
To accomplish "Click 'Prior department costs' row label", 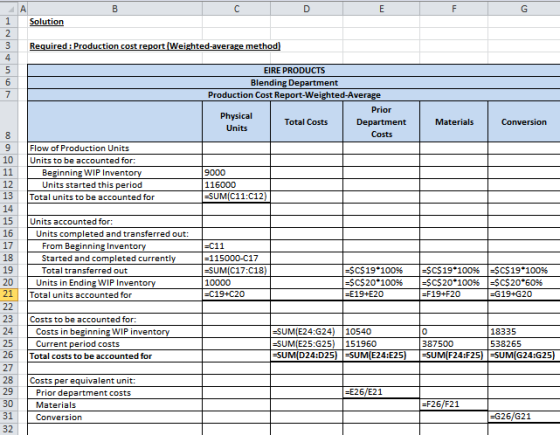I will coord(83,393).
